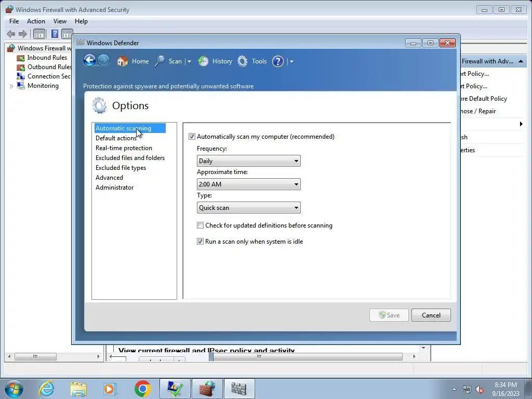Select Administrator in options list
Image resolution: width=532 pixels, height=399 pixels.
115,187
